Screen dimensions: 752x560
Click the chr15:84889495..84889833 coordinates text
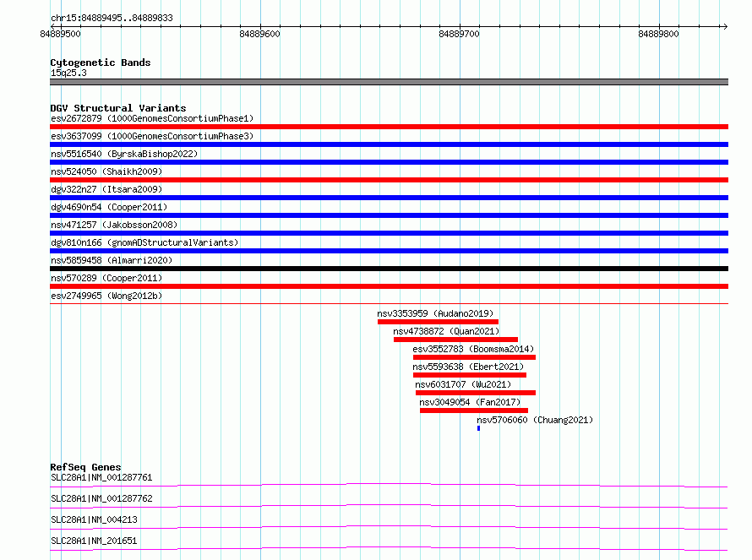[112, 19]
